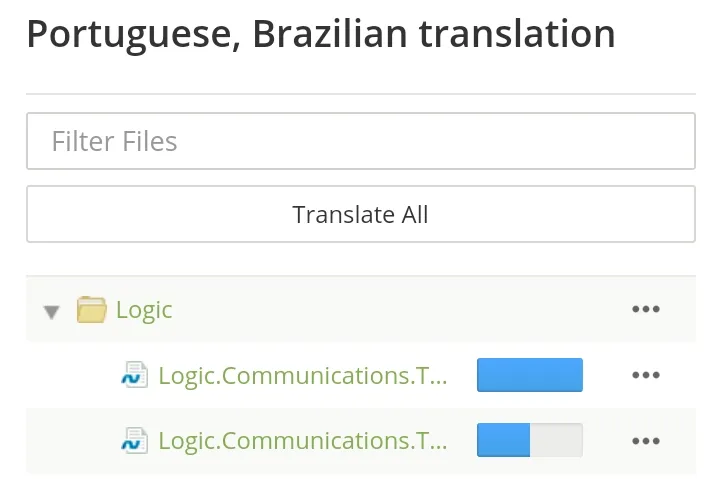Click the Portuguese, Brazilian translation heading
The image size is (720, 479).
click(x=321, y=34)
